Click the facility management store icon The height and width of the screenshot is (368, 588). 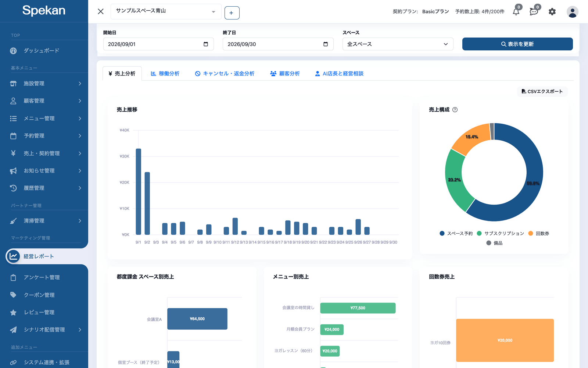(x=13, y=84)
